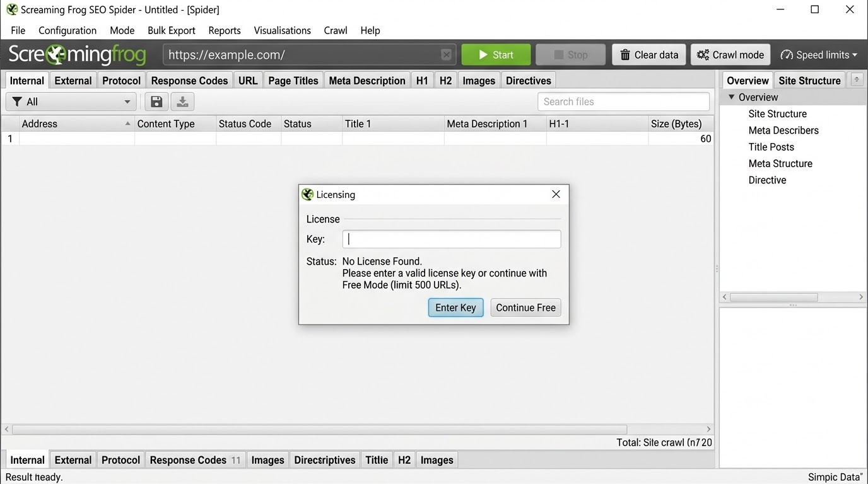Image resolution: width=868 pixels, height=484 pixels.
Task: Click the 'Result ready.' status bar text
Action: 34,477
